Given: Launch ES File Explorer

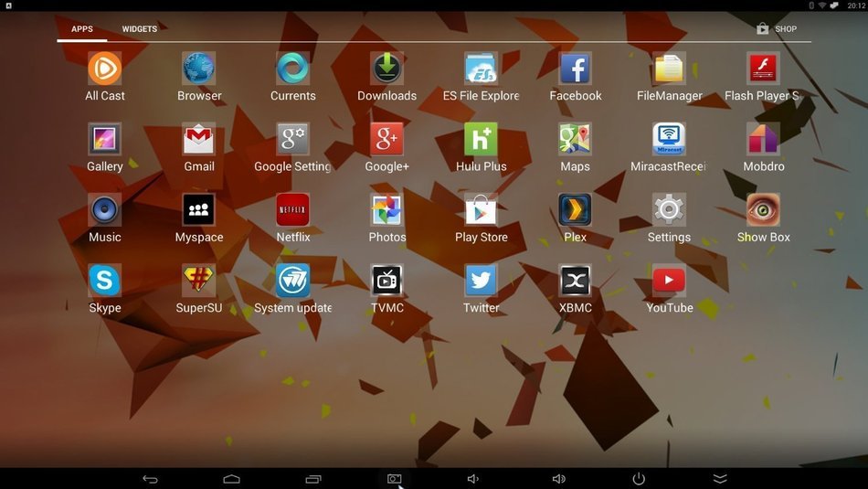Looking at the screenshot, I should pyautogui.click(x=481, y=69).
